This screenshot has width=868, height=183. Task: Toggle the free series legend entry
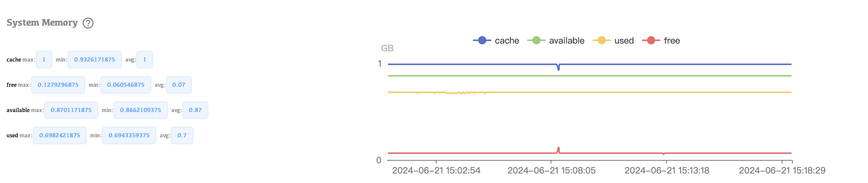(x=661, y=41)
